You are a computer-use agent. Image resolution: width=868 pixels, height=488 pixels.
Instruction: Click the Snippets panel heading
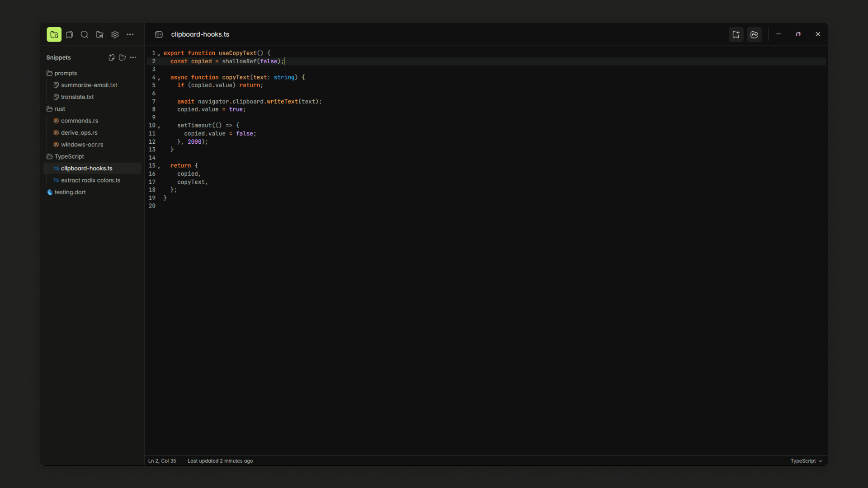click(x=58, y=57)
